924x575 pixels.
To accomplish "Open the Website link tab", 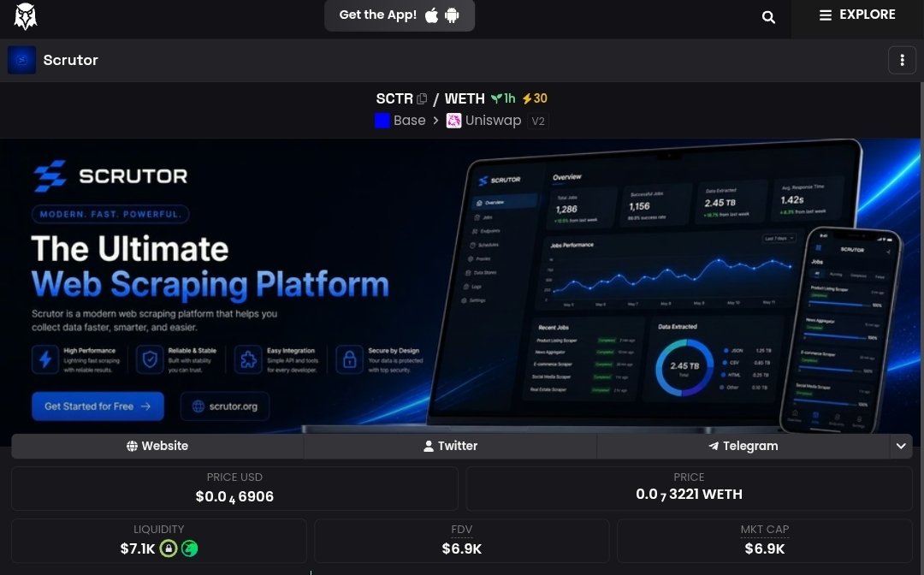I will pos(157,446).
